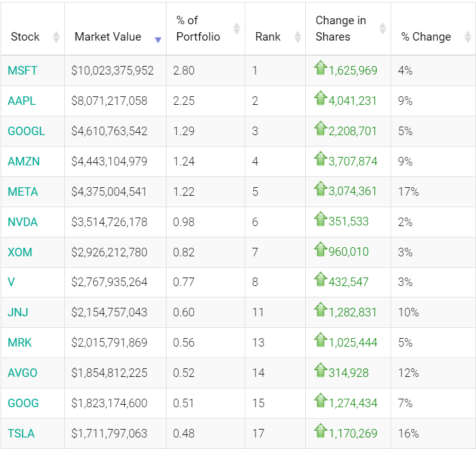Click green up arrow in META row
Viewport: 476px width, 449px height.
[320, 189]
